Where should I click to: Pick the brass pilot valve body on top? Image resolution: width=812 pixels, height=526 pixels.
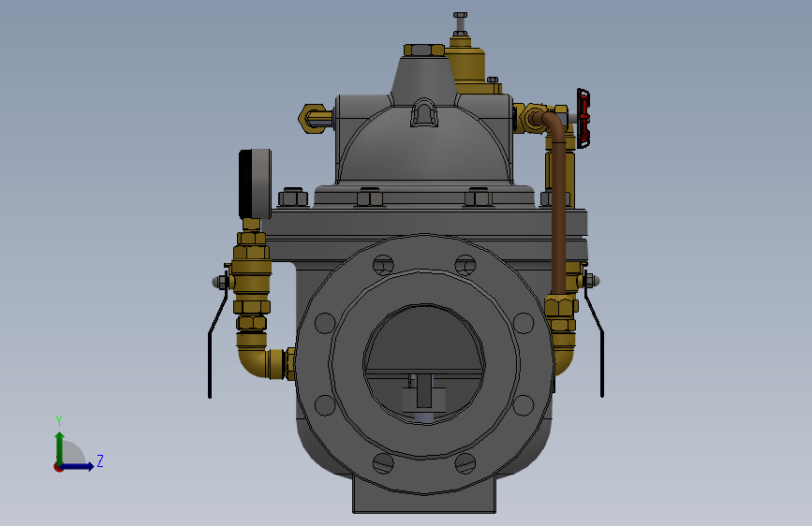pos(468,65)
